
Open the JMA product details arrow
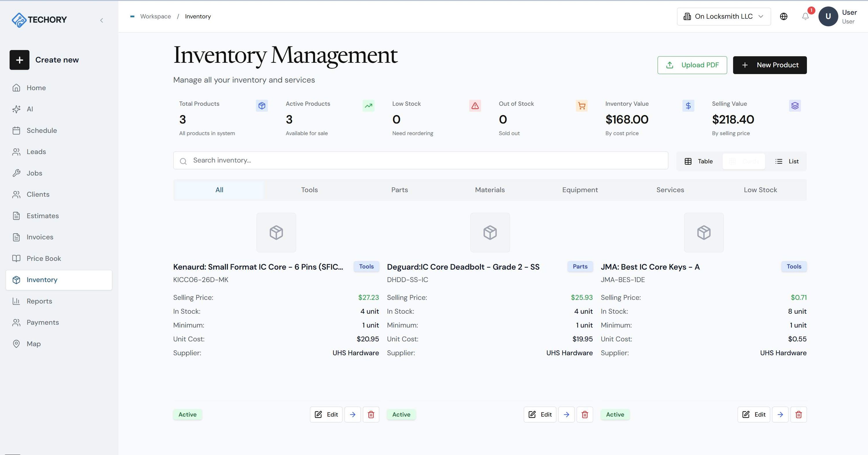click(780, 415)
